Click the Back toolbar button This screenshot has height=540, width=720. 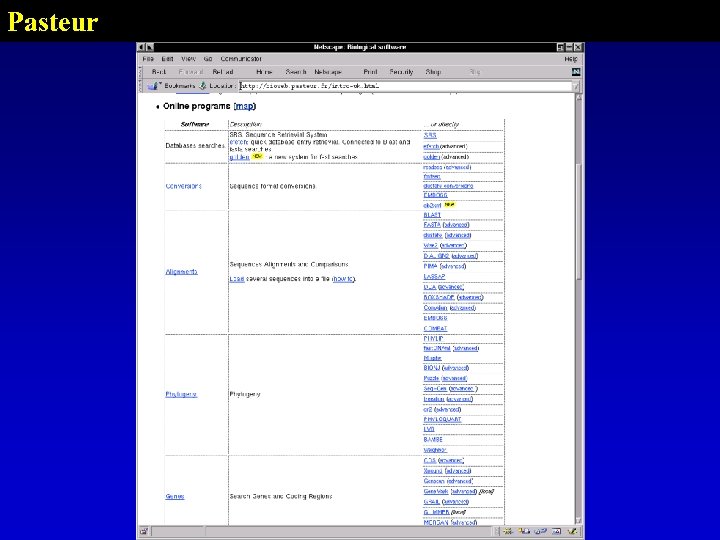158,72
